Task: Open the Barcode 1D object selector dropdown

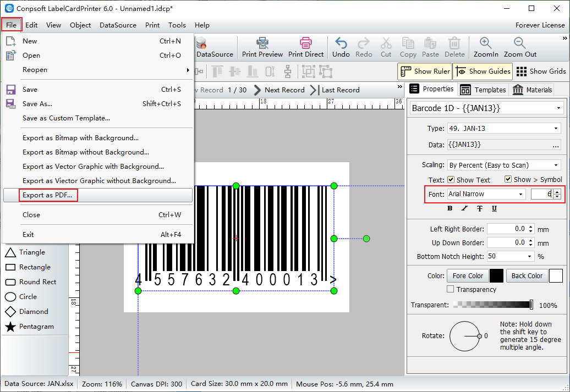Action: click(558, 108)
